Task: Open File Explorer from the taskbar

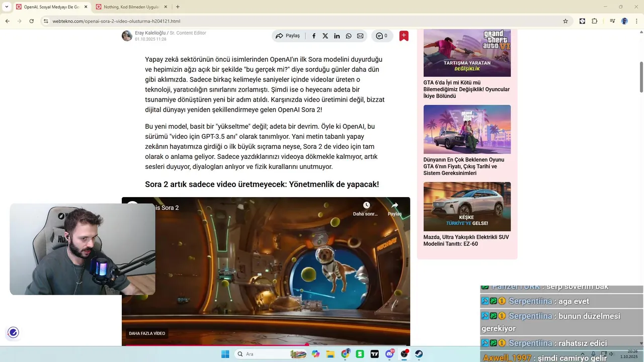Action: point(331,354)
